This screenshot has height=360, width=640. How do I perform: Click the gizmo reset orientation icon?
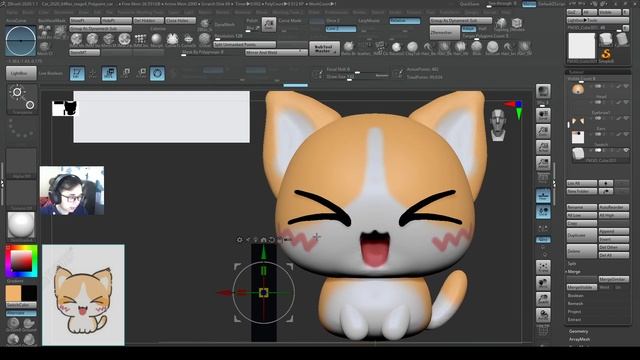271,240
